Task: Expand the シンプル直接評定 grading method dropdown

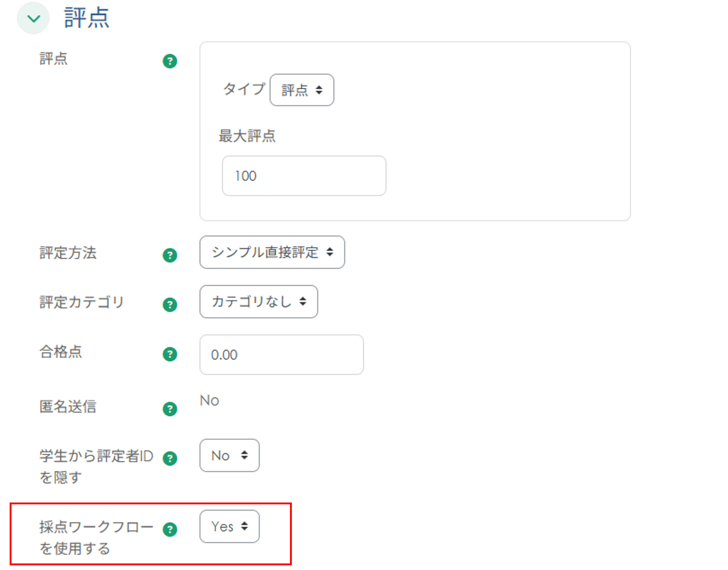Action: tap(272, 252)
